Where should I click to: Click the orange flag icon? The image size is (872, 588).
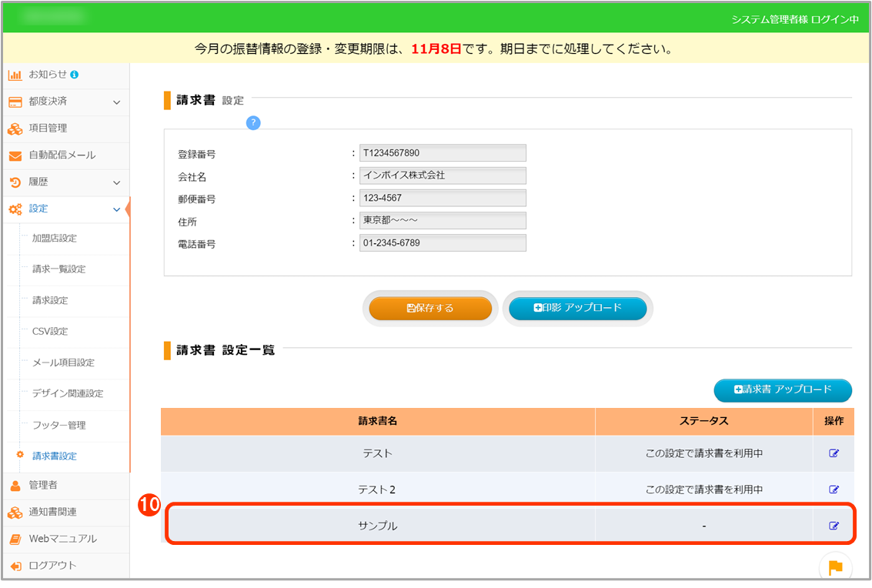[x=835, y=568]
